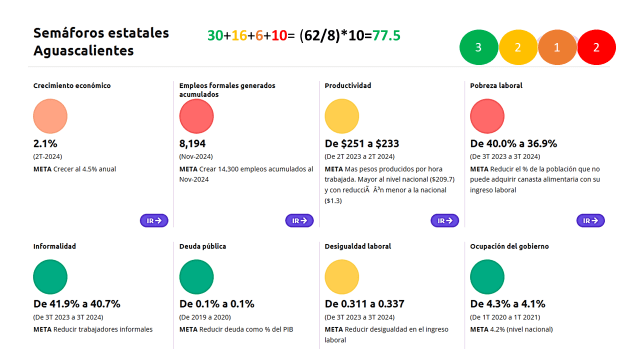This screenshot has height=360, width=640.
Task: Click the yellow summary circle showing 2
Action: click(x=518, y=47)
